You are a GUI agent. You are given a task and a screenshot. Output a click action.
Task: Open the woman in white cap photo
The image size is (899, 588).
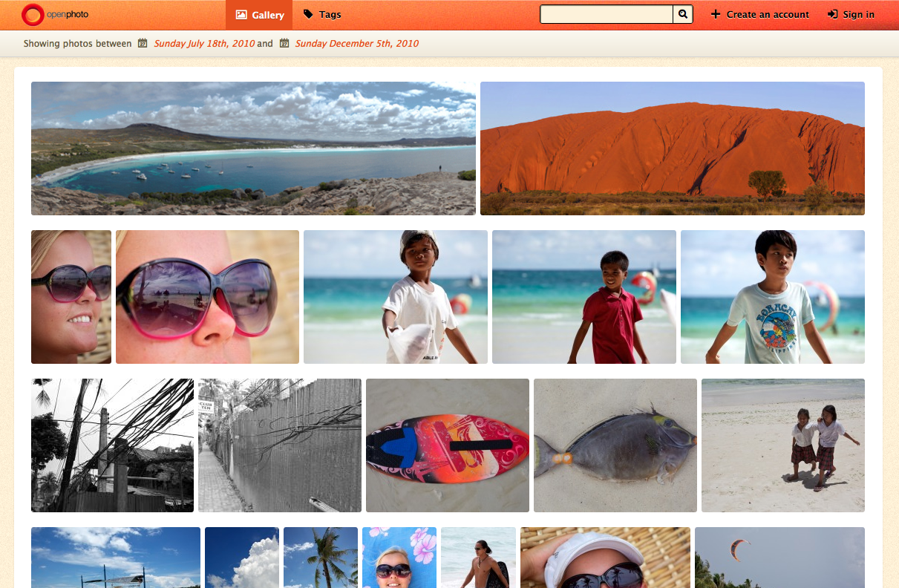click(605, 558)
